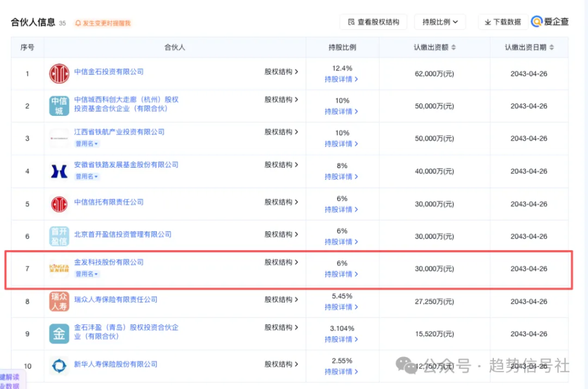Open 新华人寿保险股份有限公司 link
588x389 pixels.
pos(115,364)
